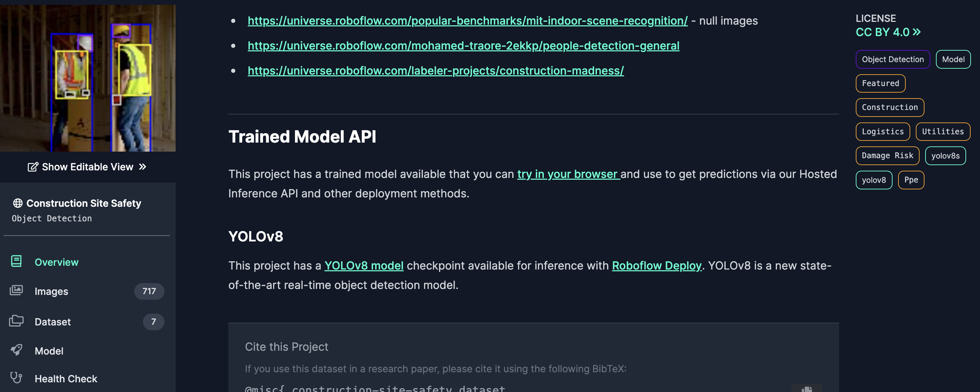This screenshot has width=980, height=392.
Task: Click the pencil icon next to Show Editable View
Action: [33, 167]
